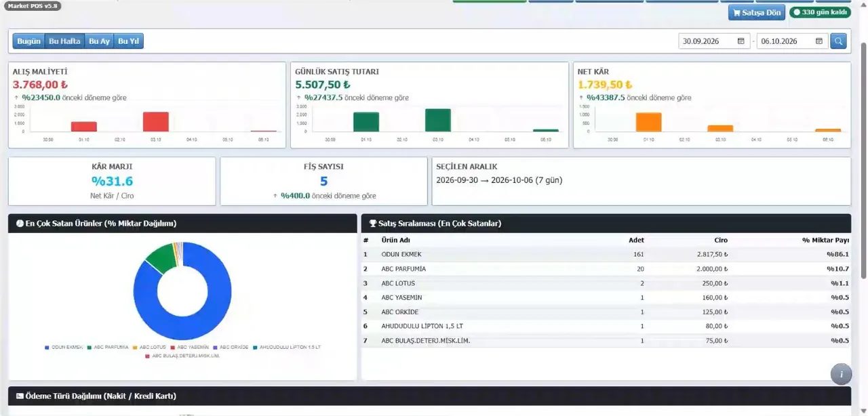The width and height of the screenshot is (868, 416).
Task: Select the Bu Ay period filter
Action: click(99, 41)
